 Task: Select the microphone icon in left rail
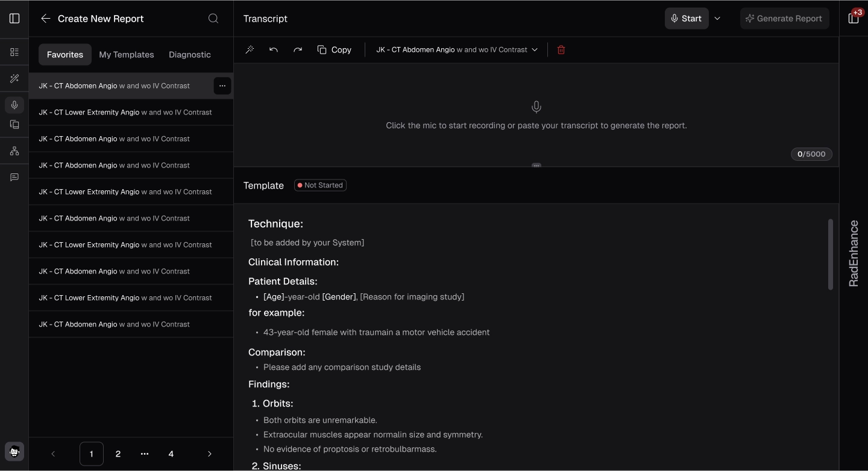pyautogui.click(x=14, y=105)
